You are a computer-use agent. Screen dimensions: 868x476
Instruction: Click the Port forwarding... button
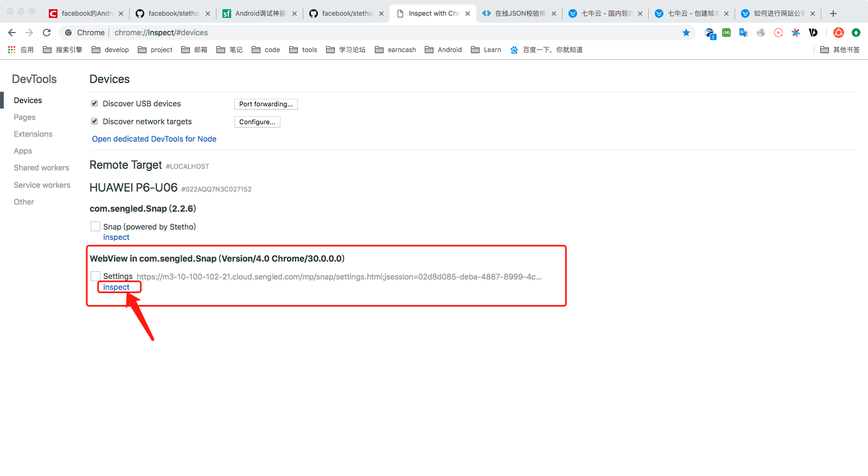tap(266, 104)
